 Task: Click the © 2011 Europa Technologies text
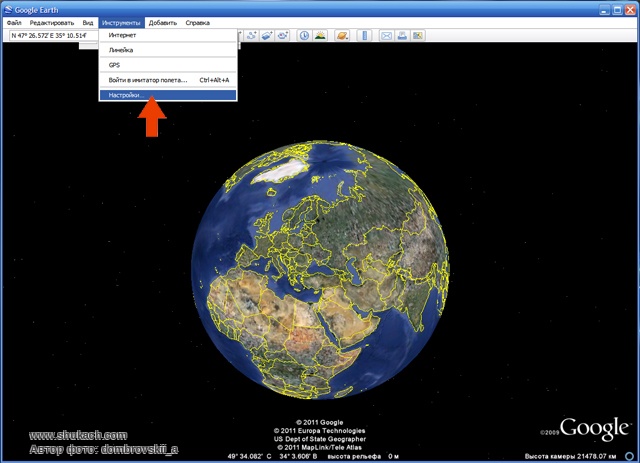(320, 431)
